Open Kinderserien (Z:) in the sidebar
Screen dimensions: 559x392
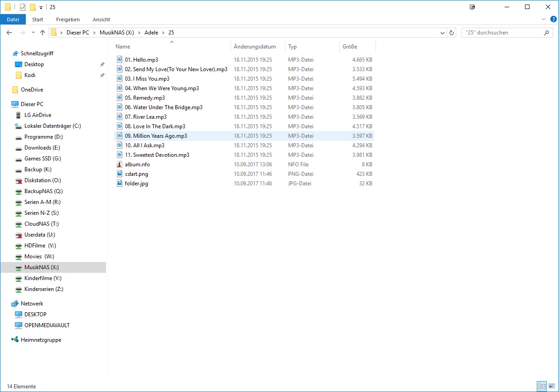(x=44, y=289)
